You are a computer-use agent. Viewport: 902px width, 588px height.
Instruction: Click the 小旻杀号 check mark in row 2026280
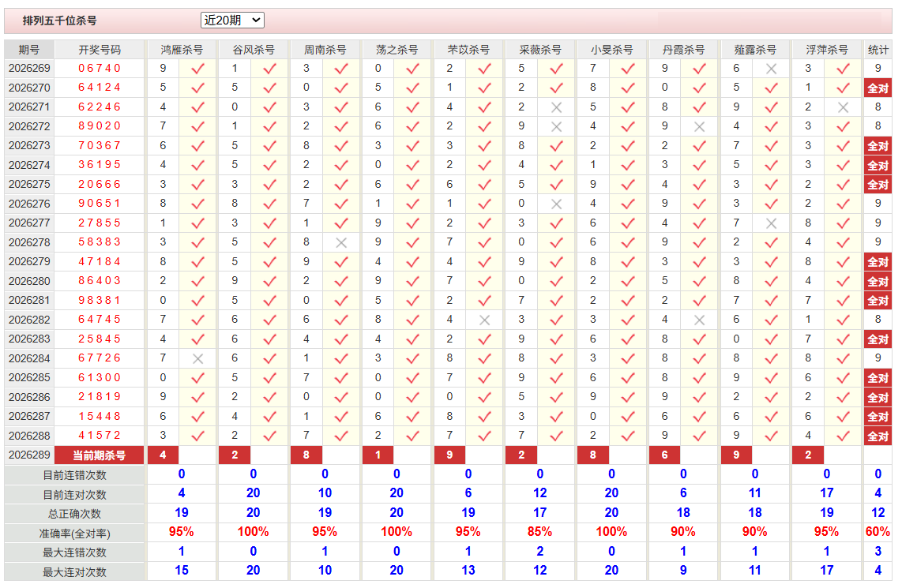coord(628,282)
